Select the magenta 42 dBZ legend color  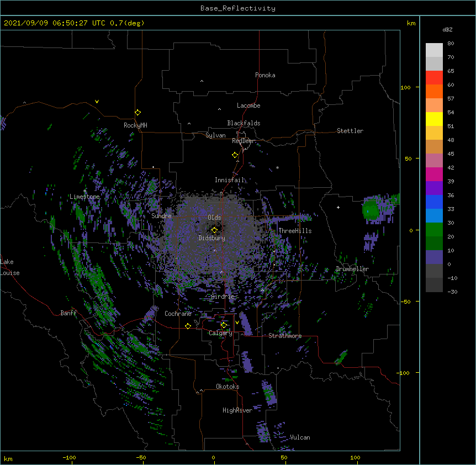(434, 174)
